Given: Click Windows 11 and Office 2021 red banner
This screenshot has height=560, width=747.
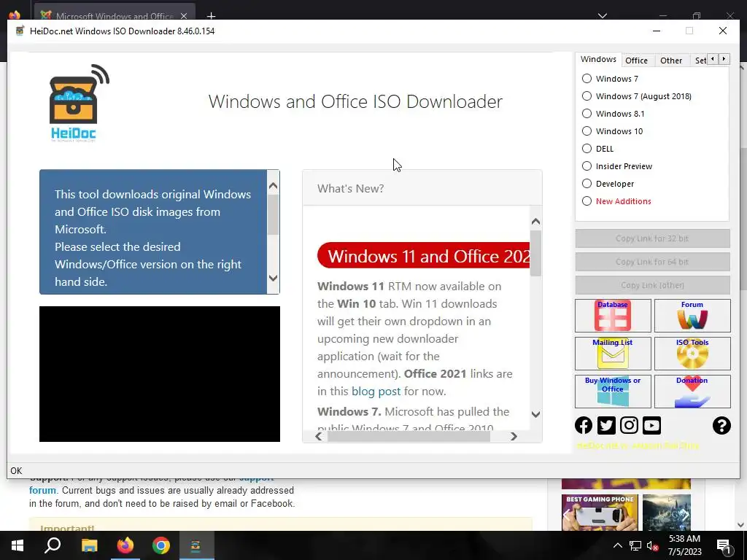Looking at the screenshot, I should [424, 256].
